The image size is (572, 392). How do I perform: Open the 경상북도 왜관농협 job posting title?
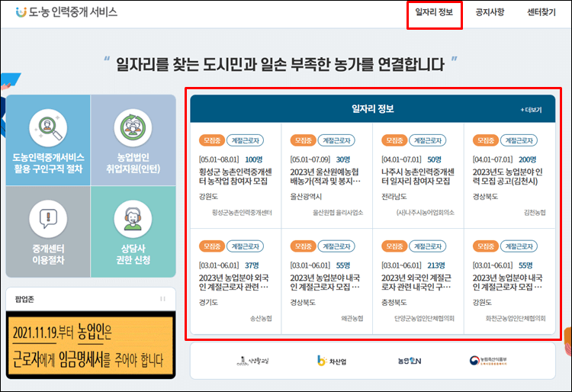click(325, 282)
